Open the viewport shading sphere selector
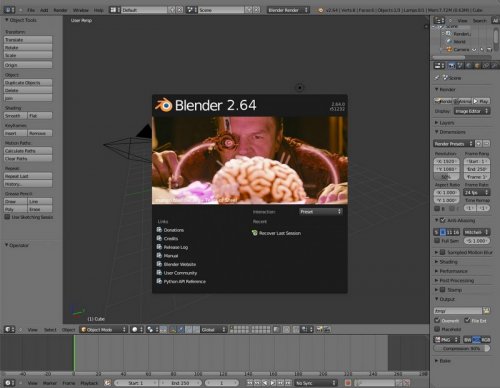Screen dimensions: 500x388 tap(137, 329)
